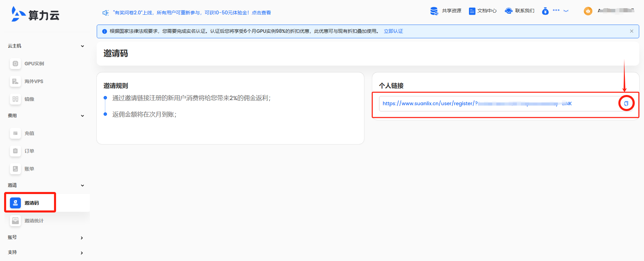Open GPU实例 in the sidebar

(x=34, y=64)
